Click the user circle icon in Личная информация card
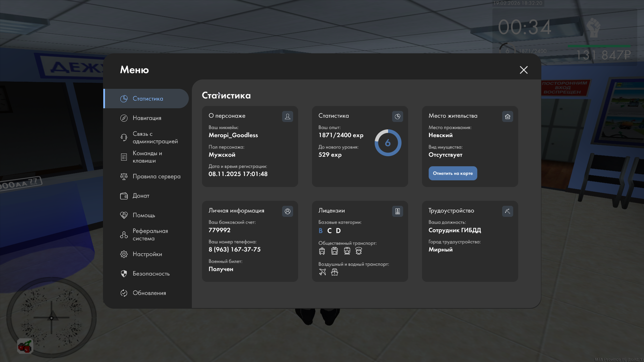Viewport: 644px width, 362px height. pyautogui.click(x=287, y=211)
